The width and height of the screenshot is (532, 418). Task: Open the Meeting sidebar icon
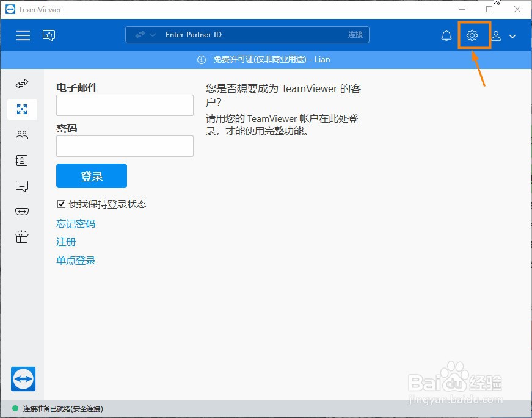click(x=22, y=135)
